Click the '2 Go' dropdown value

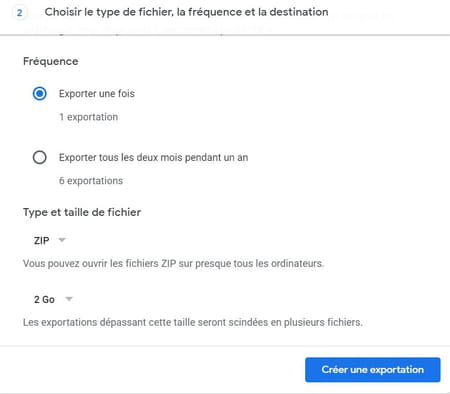click(x=44, y=299)
